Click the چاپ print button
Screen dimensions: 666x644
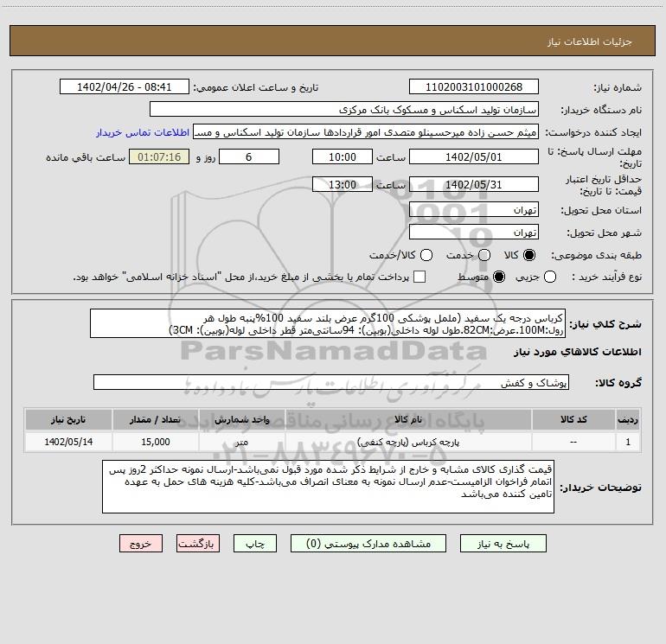(x=255, y=544)
